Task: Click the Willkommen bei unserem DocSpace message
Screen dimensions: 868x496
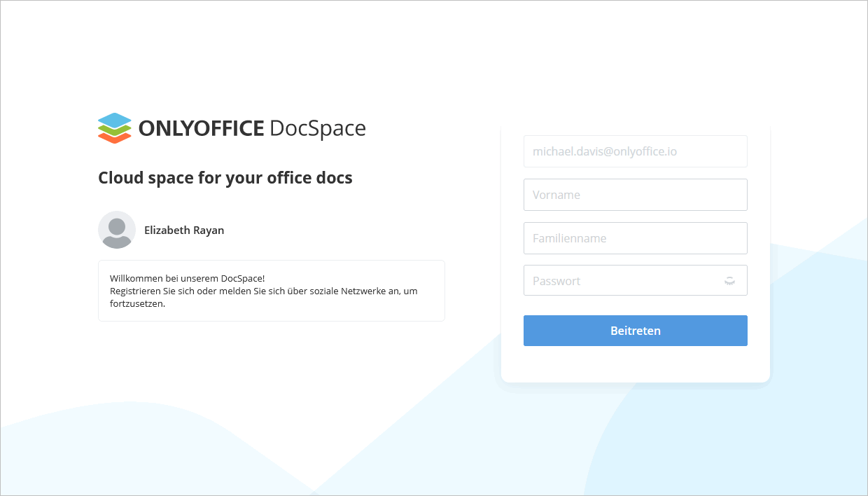Action: click(272, 291)
